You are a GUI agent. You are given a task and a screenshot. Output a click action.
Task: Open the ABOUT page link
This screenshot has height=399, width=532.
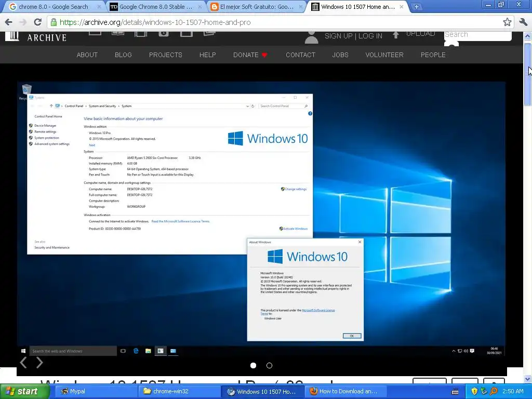pos(87,55)
